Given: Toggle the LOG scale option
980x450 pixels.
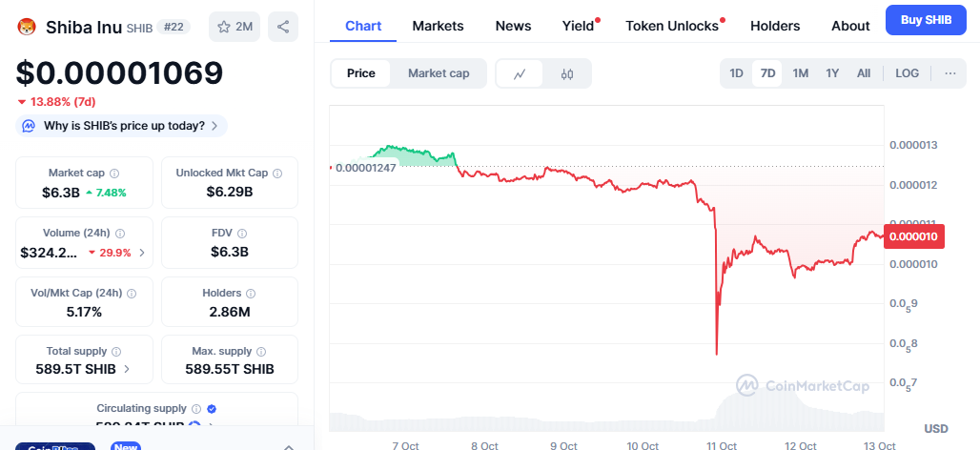Looking at the screenshot, I should tap(908, 73).
